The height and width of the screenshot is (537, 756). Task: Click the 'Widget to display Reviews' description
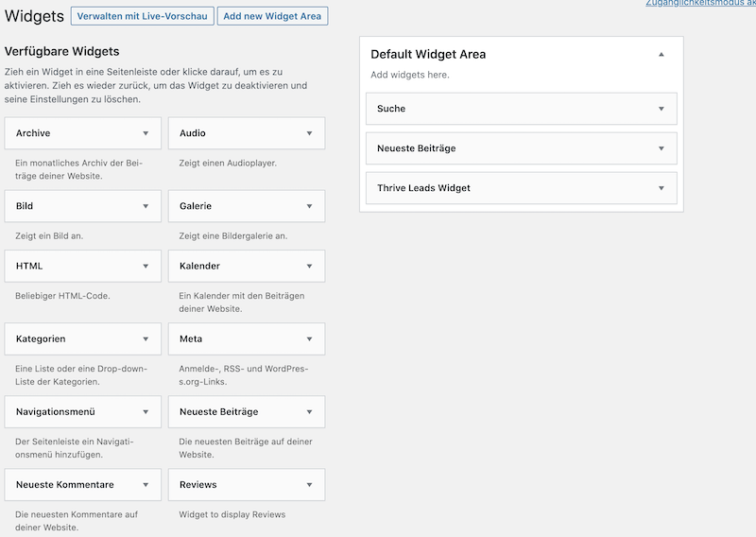pos(232,514)
